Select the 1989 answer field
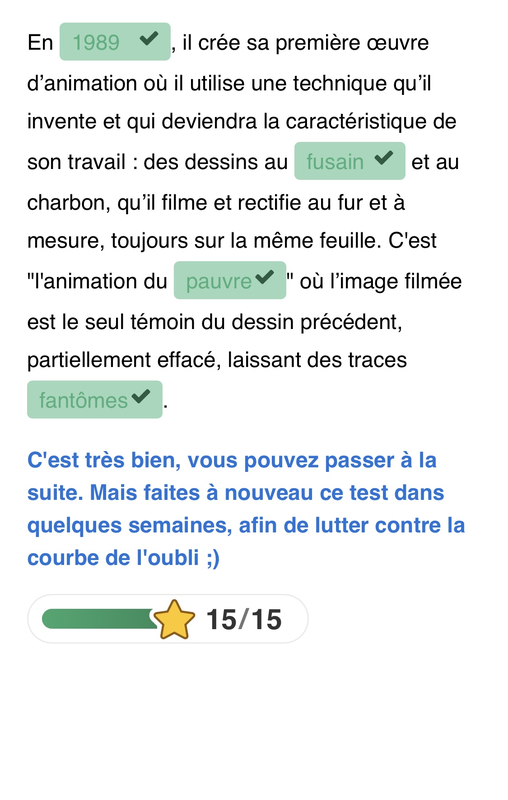The width and height of the screenshot is (508, 800). coord(115,41)
